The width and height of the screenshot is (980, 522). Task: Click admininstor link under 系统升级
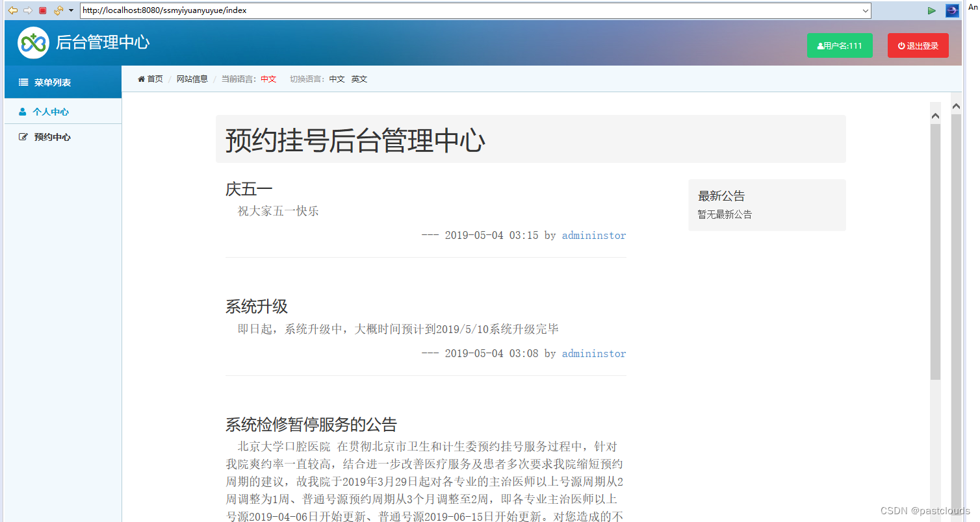click(594, 353)
